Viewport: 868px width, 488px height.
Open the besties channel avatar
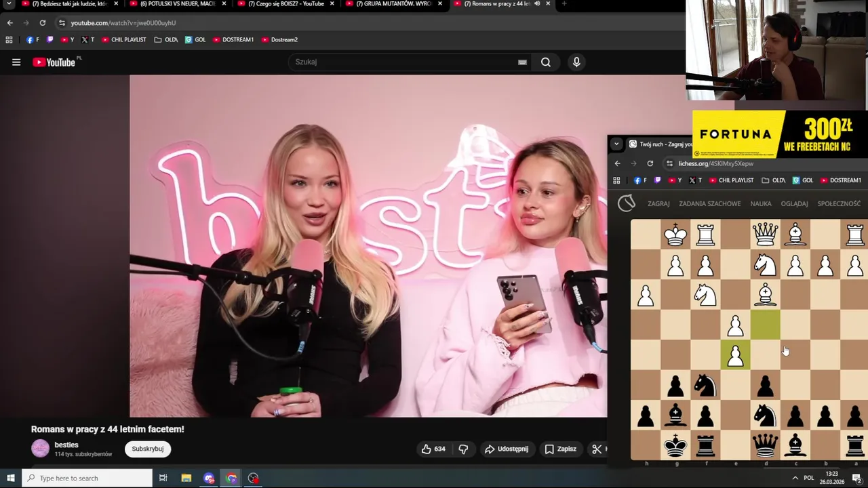coord(41,449)
